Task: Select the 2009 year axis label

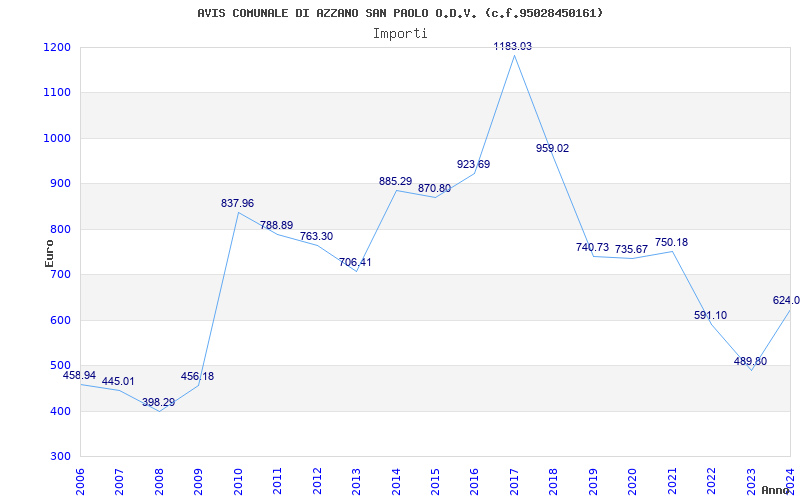Action: pyautogui.click(x=198, y=482)
